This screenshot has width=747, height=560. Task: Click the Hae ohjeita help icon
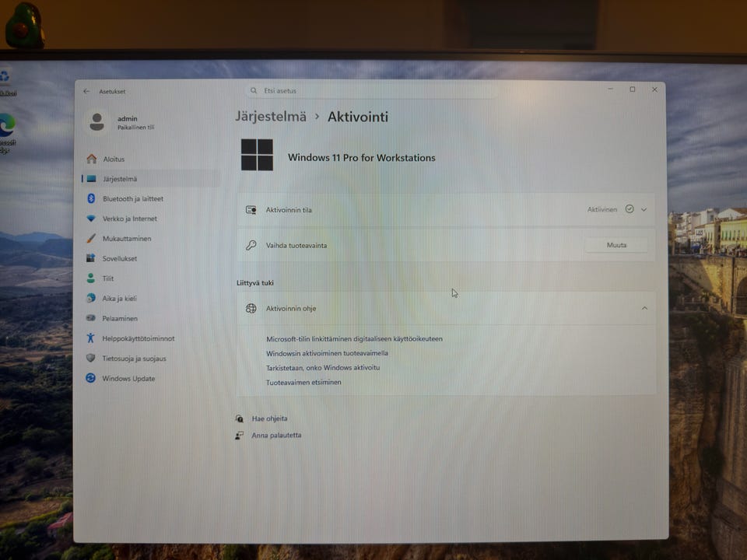coord(239,418)
